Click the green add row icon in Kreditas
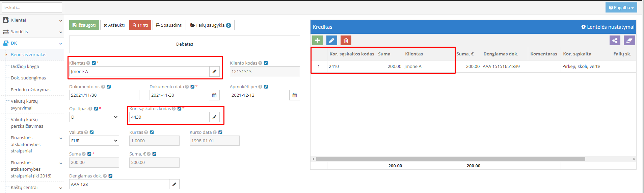This screenshot has height=193, width=644. 317,41
